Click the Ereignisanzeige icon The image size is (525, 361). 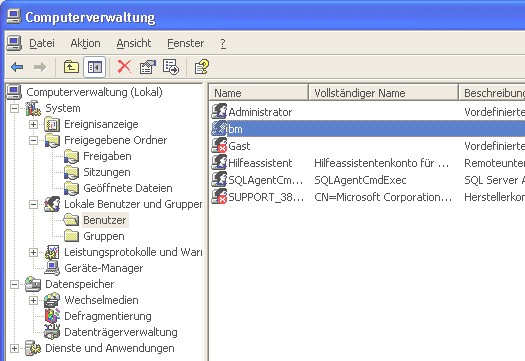(52, 124)
